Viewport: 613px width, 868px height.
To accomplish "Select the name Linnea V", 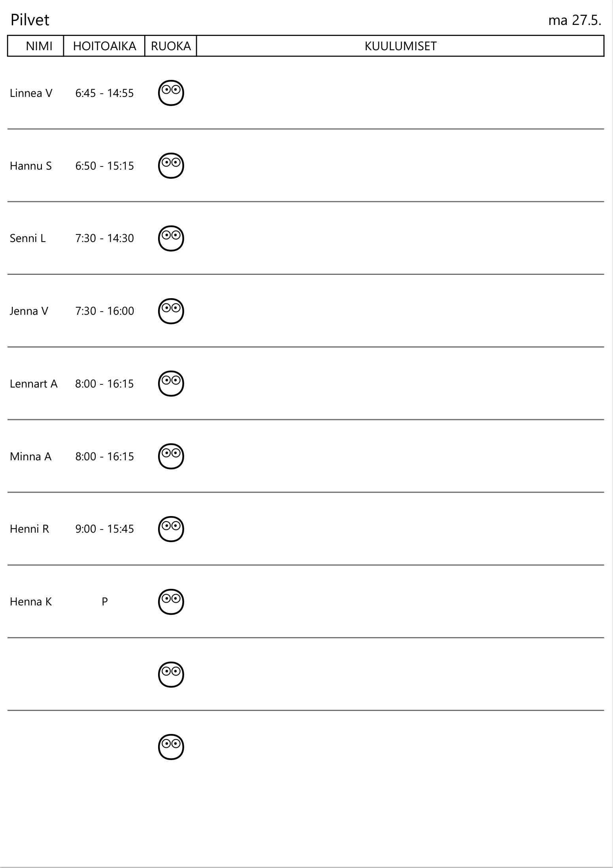I will [31, 93].
